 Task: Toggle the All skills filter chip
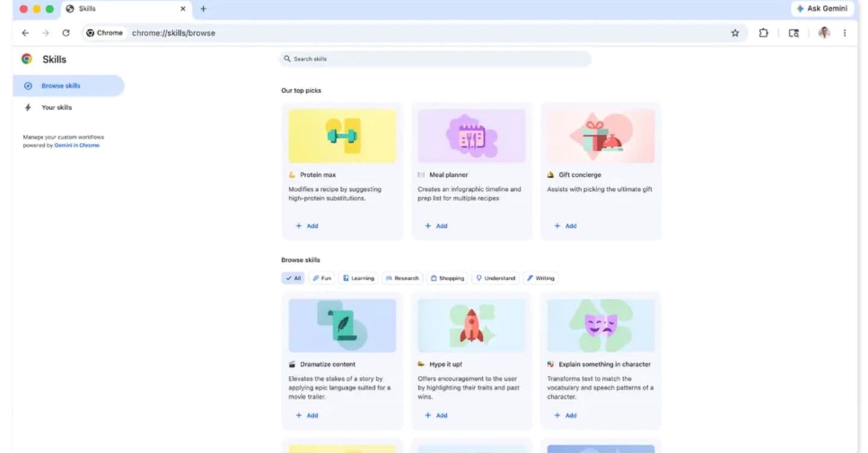pyautogui.click(x=293, y=278)
